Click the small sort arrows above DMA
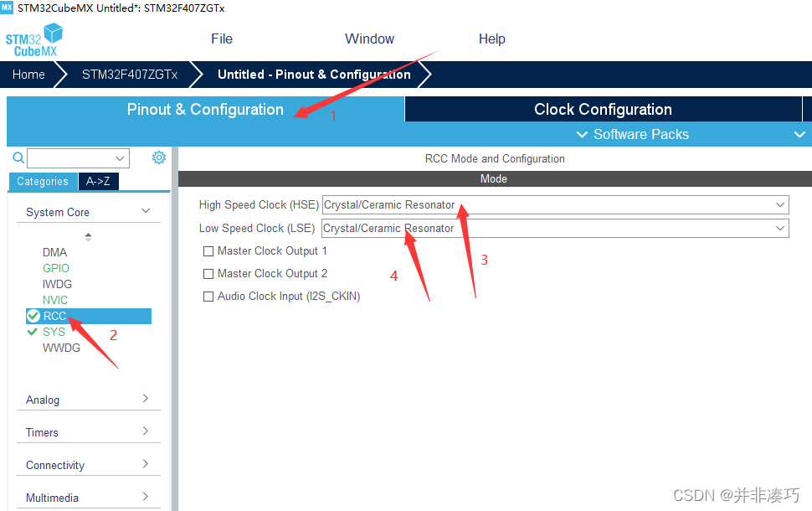812x511 pixels. click(88, 237)
